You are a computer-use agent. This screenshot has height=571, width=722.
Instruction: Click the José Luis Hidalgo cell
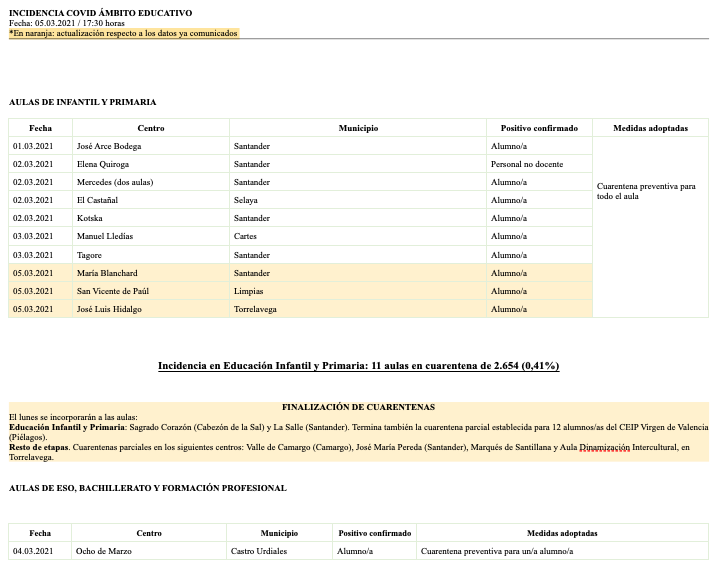109,309
